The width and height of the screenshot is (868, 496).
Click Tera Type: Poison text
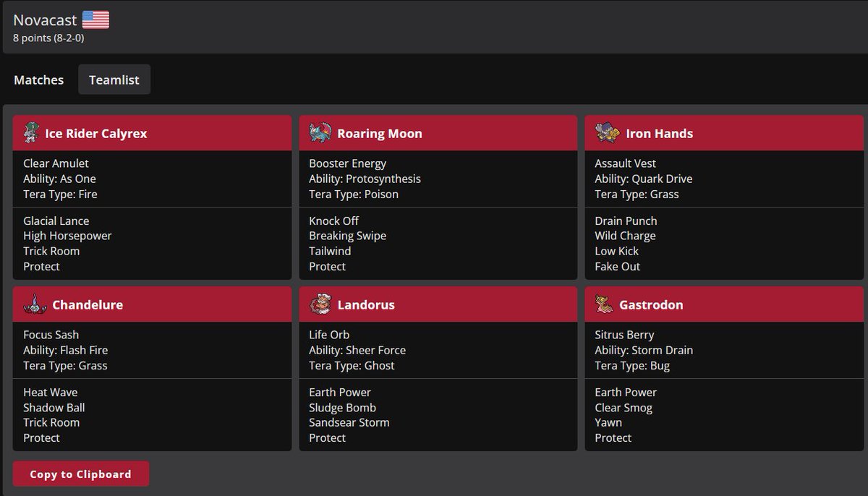354,194
